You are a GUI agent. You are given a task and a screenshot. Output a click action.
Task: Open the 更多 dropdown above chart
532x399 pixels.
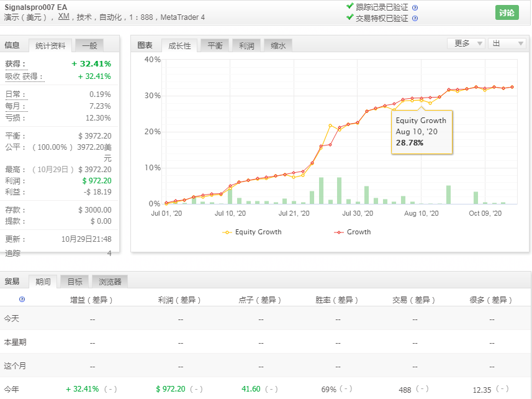tap(466, 44)
